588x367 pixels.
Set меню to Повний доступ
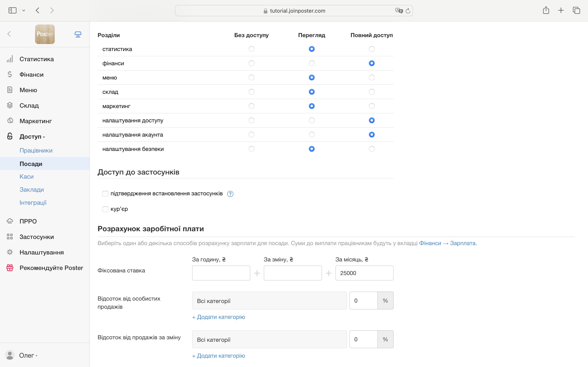(372, 78)
